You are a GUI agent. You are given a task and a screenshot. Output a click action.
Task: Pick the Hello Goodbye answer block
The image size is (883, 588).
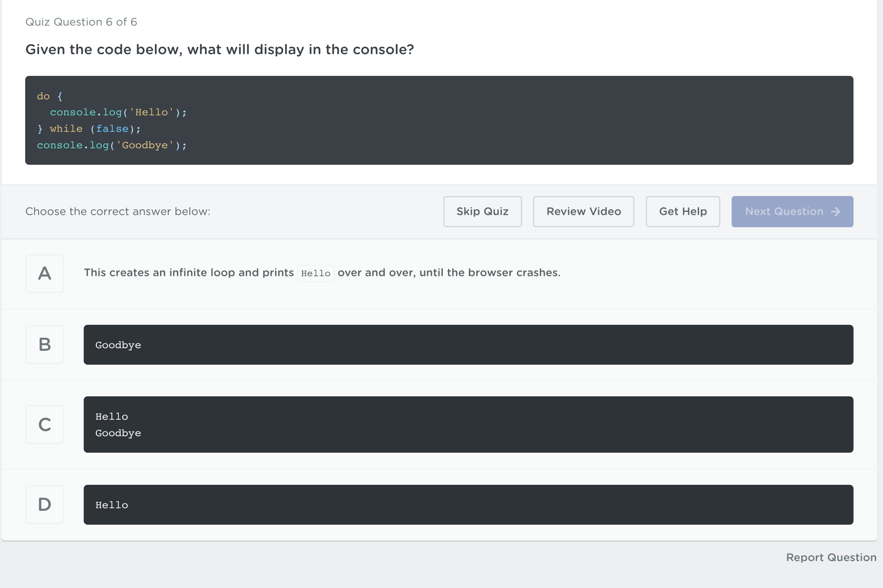(x=468, y=425)
